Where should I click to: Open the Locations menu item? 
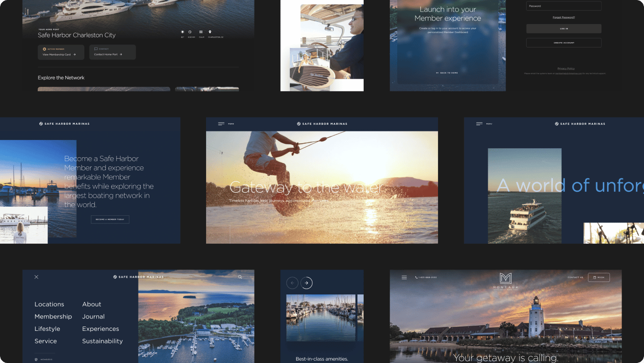pos(49,304)
